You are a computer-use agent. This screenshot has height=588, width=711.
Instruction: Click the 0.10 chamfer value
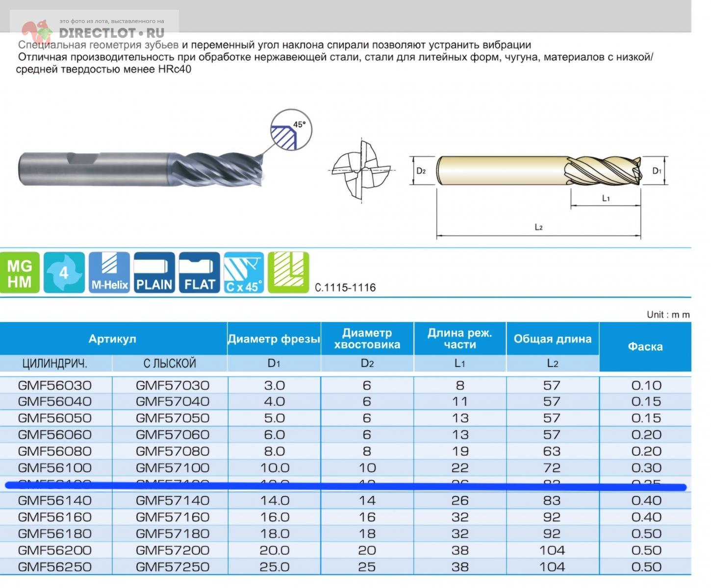[x=646, y=385]
